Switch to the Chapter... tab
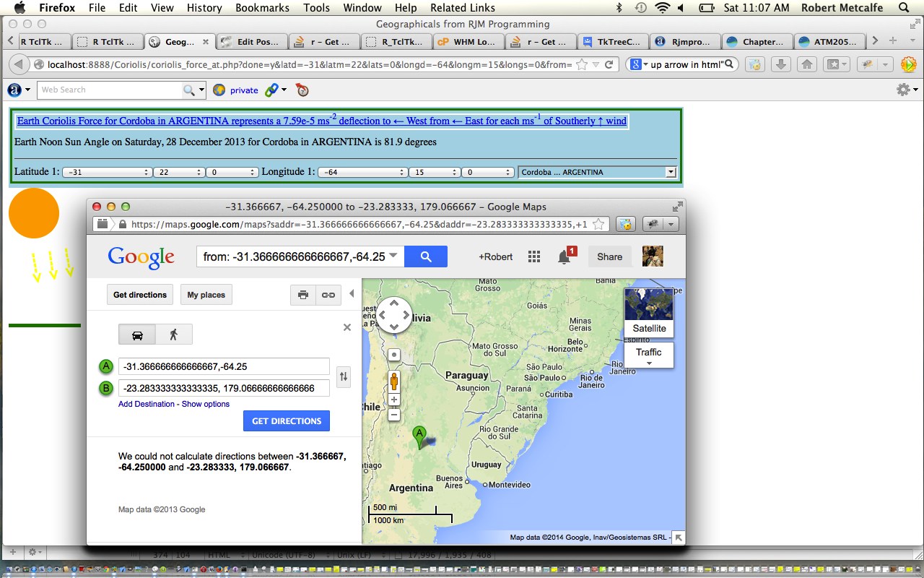Image resolution: width=924 pixels, height=578 pixels. pos(757,41)
